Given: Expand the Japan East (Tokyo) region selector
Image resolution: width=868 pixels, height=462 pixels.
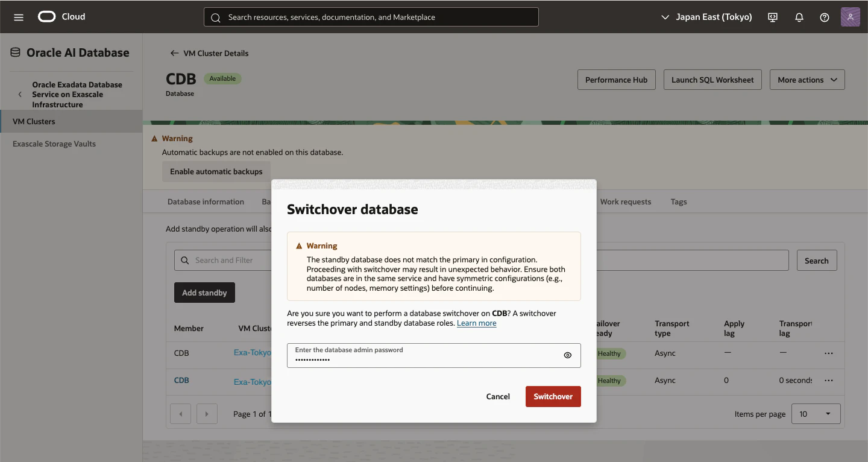Looking at the screenshot, I should (x=706, y=17).
